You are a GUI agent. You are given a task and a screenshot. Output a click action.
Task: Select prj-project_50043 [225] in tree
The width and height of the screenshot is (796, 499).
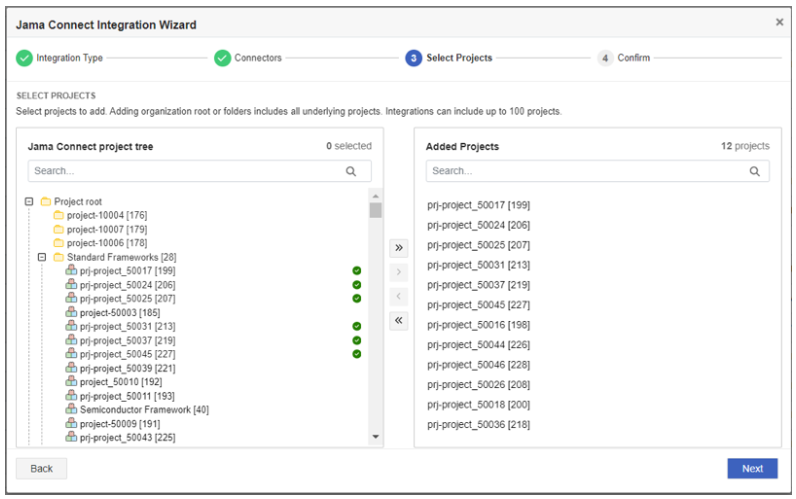[127, 438]
